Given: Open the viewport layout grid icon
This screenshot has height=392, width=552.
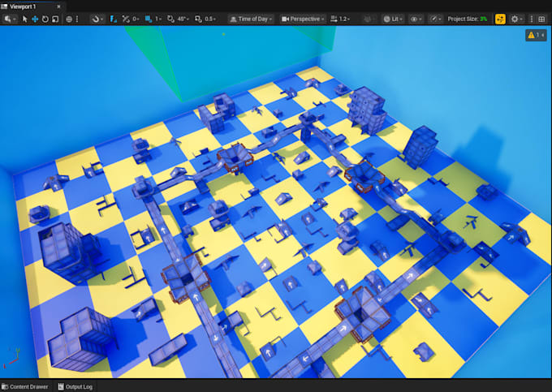Looking at the screenshot, I should coord(541,19).
